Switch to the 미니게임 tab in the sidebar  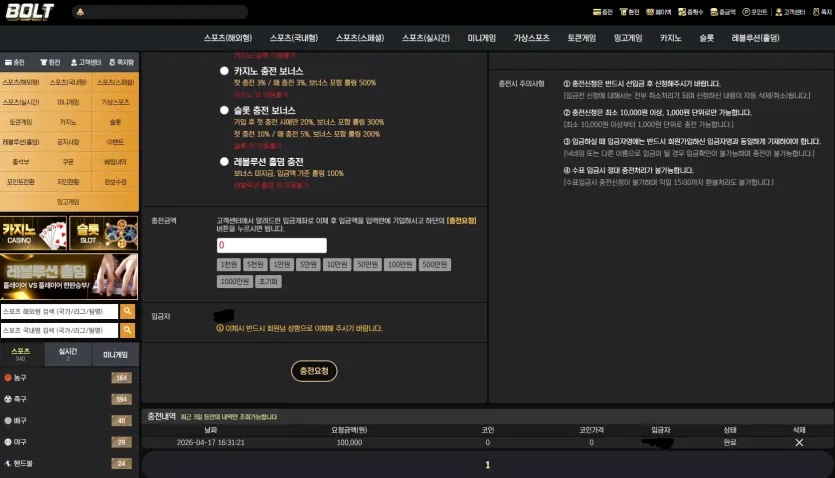coord(115,355)
